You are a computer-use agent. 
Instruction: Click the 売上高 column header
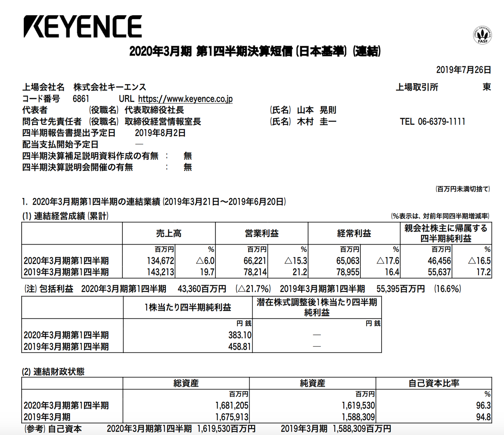169,233
